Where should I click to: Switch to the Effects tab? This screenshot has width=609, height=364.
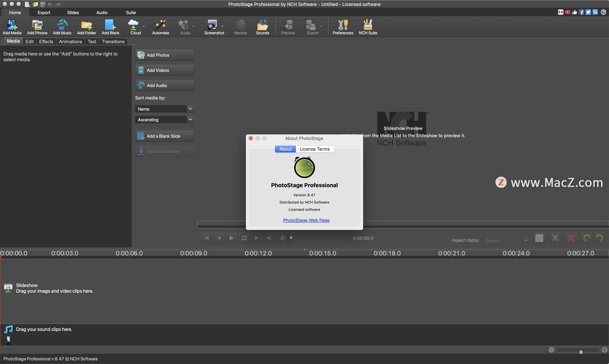tap(46, 42)
